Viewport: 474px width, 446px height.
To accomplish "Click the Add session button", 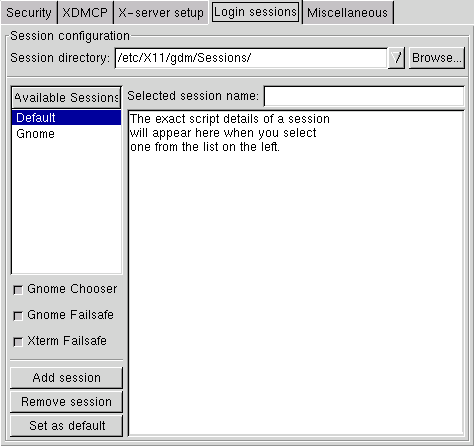I will pos(66,378).
